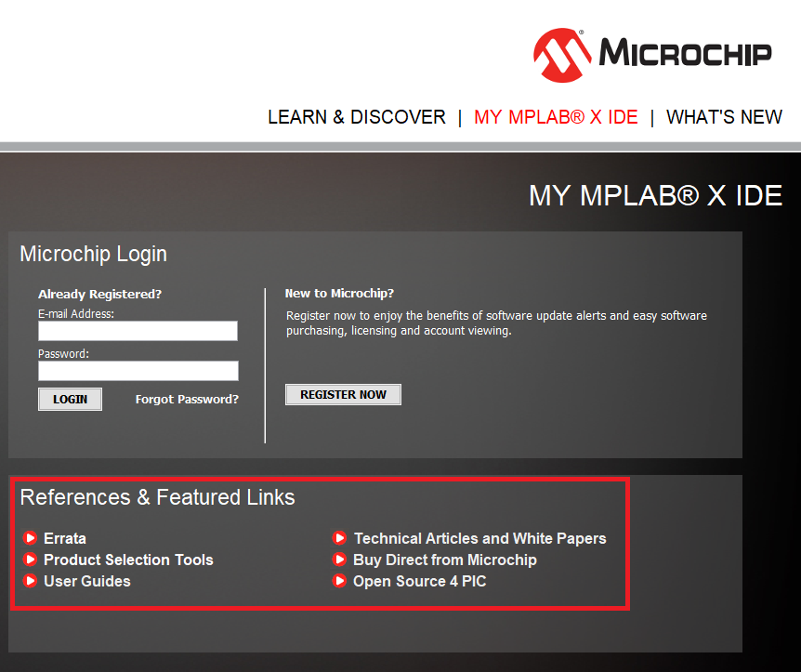Click into the Password field
Viewport: 801px width, 672px height.
pyautogui.click(x=138, y=371)
